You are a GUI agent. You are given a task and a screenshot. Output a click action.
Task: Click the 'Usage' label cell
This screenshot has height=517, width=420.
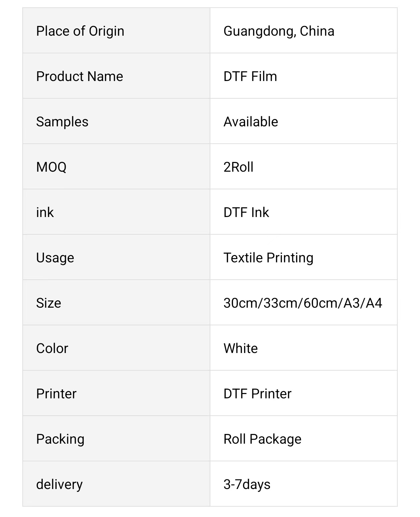click(55, 258)
